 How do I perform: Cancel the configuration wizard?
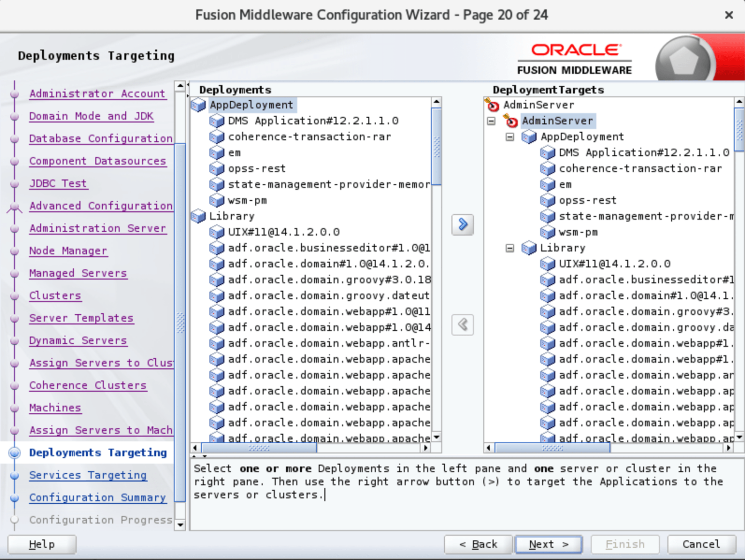click(x=701, y=544)
